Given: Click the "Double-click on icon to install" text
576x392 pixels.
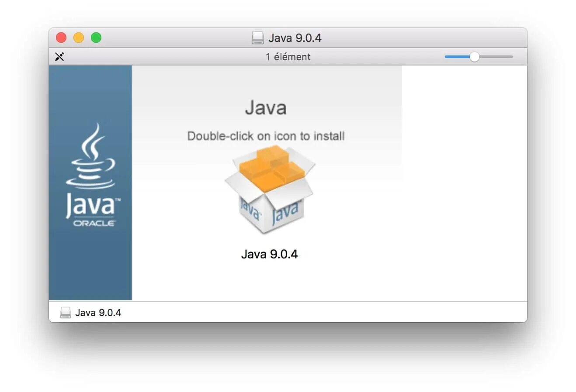Looking at the screenshot, I should pos(266,136).
